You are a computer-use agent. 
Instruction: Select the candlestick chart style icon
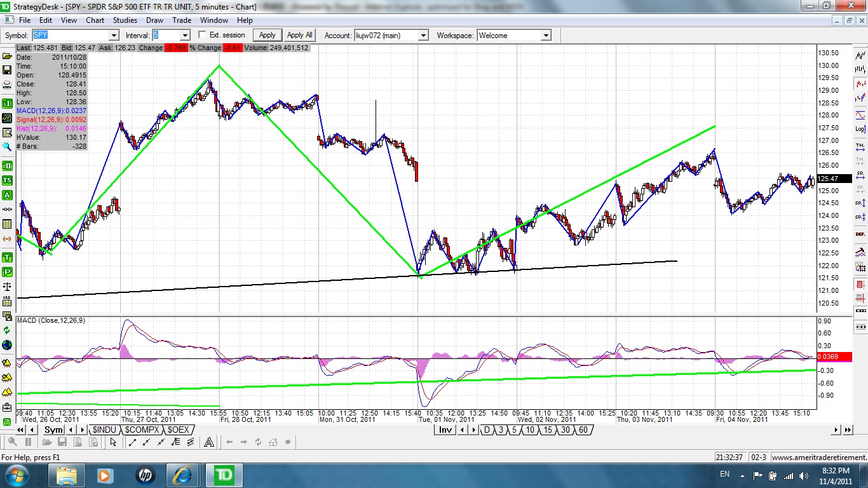coord(860,83)
